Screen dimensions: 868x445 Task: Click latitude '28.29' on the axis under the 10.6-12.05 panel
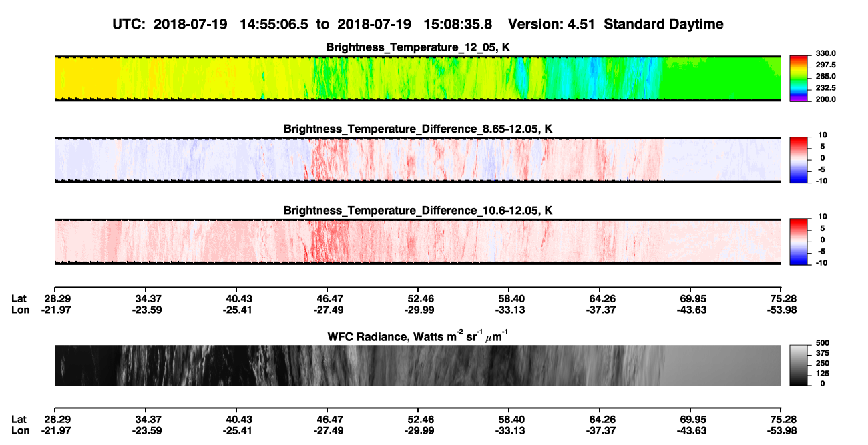pos(58,299)
